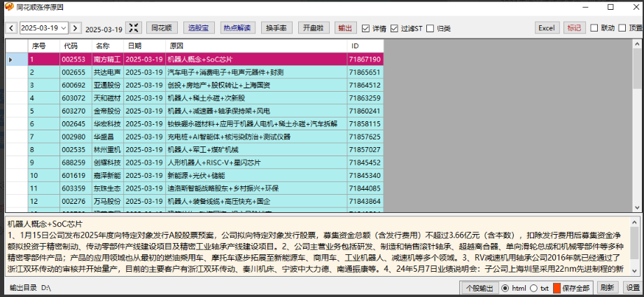Select the txt output radio button

pyautogui.click(x=534, y=288)
